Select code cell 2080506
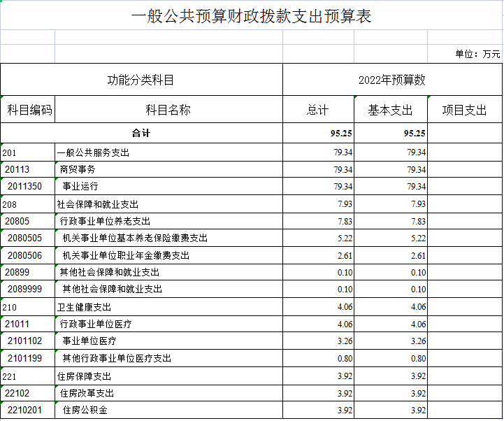The width and height of the screenshot is (504, 421). (28, 255)
